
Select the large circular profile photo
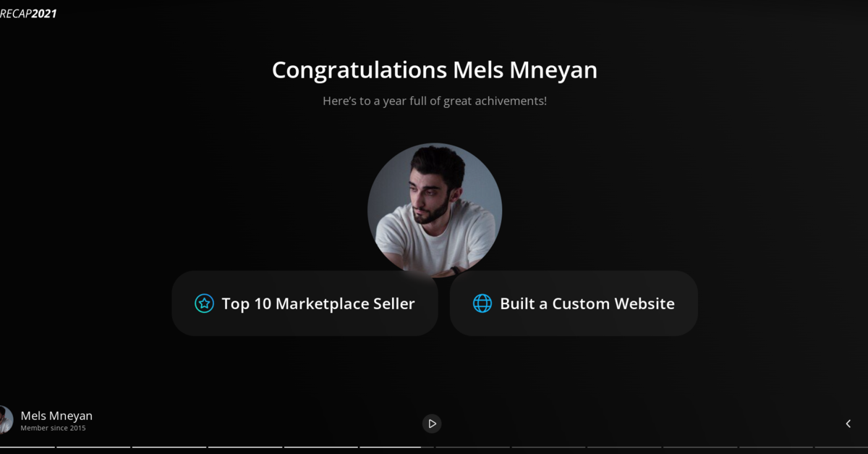point(435,210)
